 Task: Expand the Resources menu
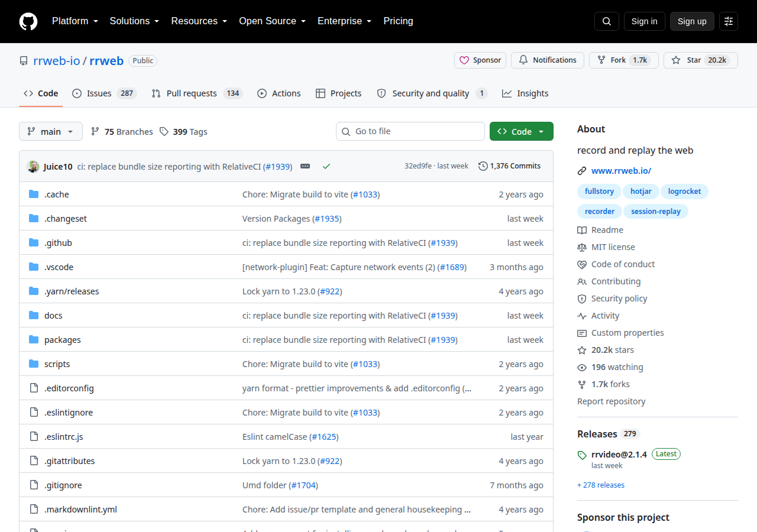tap(199, 21)
